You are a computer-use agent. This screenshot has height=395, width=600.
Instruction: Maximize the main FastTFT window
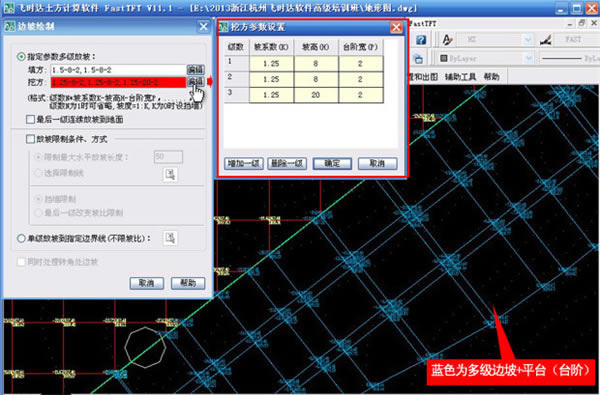click(x=576, y=8)
